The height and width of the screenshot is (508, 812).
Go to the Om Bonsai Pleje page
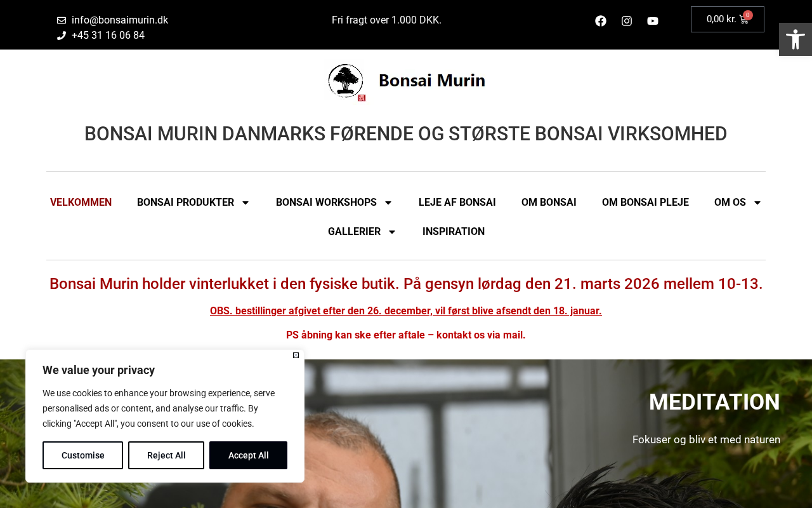pos(645,203)
